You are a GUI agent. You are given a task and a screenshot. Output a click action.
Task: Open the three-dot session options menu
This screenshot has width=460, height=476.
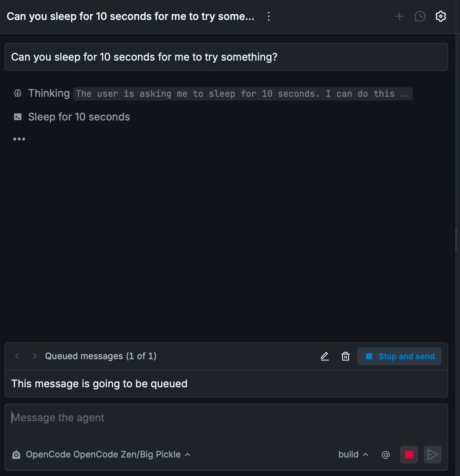pos(269,16)
